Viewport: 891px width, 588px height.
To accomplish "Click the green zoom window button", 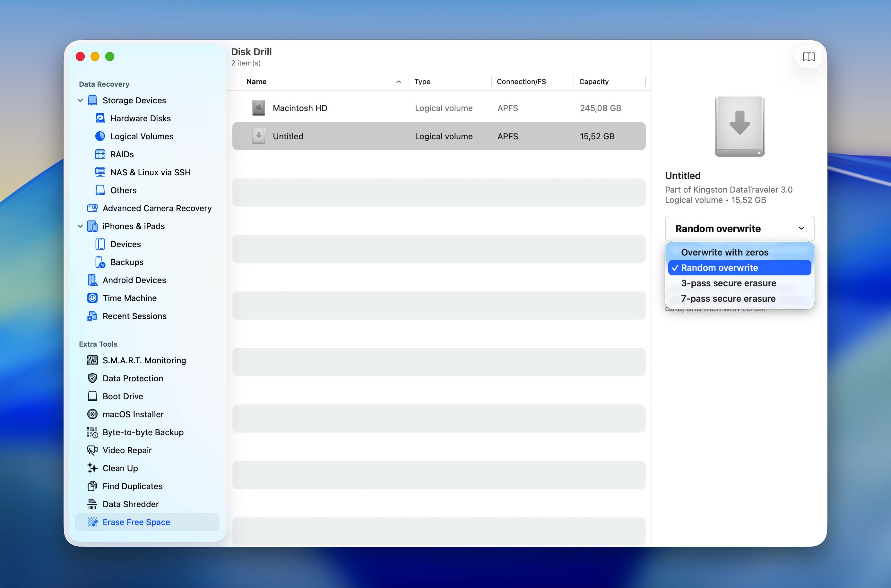I will click(110, 56).
